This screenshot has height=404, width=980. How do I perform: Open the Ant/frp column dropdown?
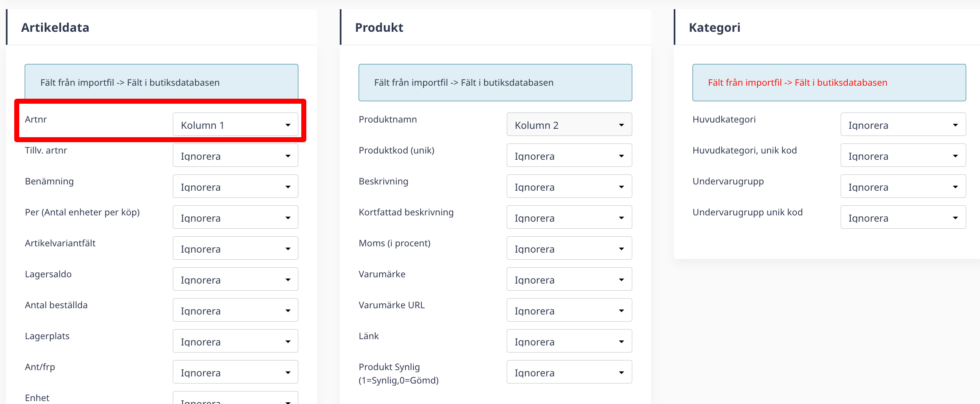(x=235, y=372)
